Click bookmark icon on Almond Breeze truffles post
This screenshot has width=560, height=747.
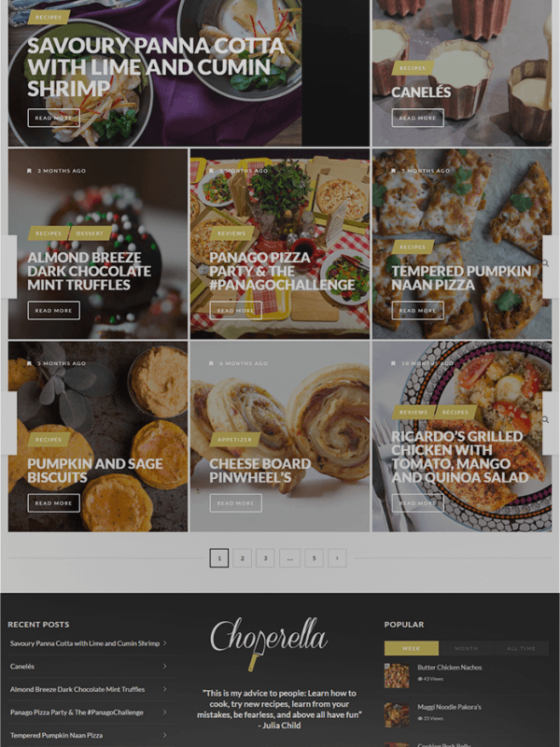[30, 171]
